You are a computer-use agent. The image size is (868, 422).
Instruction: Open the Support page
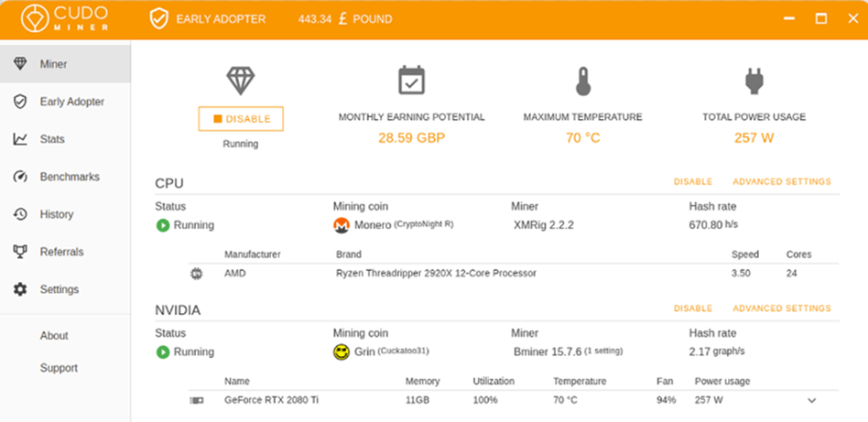(59, 368)
